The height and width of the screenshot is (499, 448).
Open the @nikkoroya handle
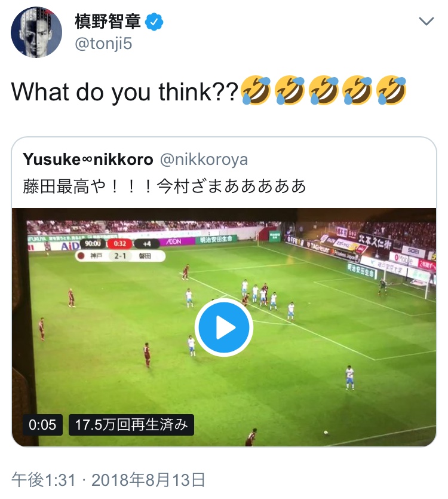click(204, 160)
